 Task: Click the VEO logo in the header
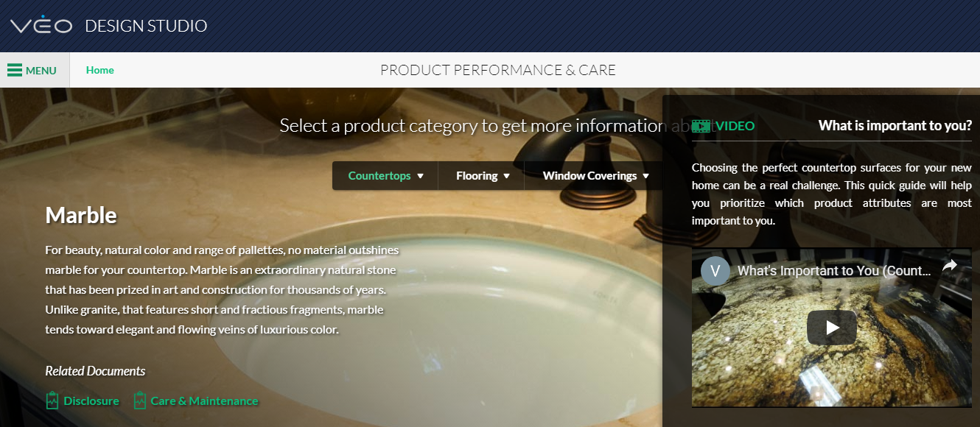41,26
